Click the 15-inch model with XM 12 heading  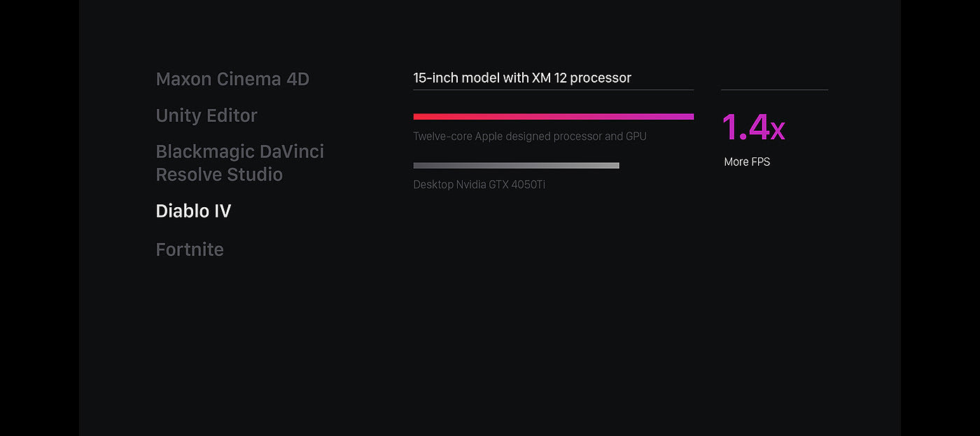point(522,78)
